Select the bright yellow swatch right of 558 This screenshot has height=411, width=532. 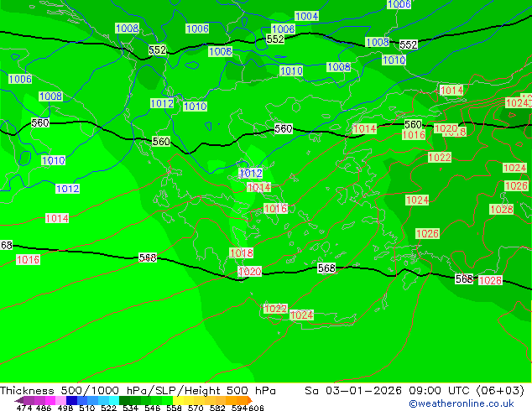[178, 400]
